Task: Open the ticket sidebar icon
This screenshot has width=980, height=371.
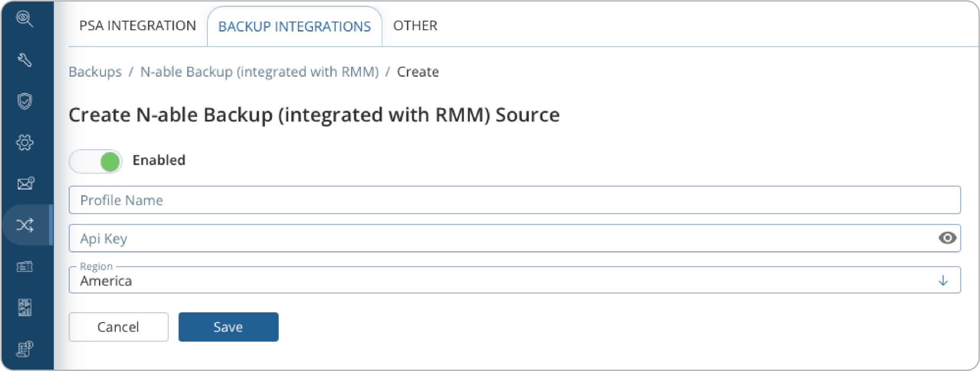Action: point(24,266)
